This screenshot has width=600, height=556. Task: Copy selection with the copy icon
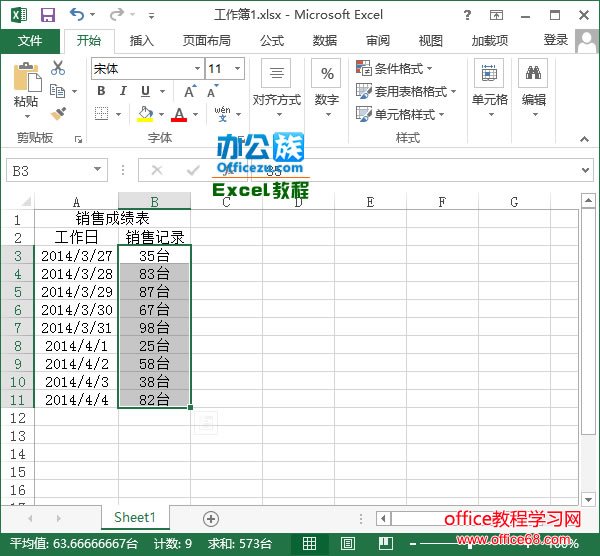58,91
